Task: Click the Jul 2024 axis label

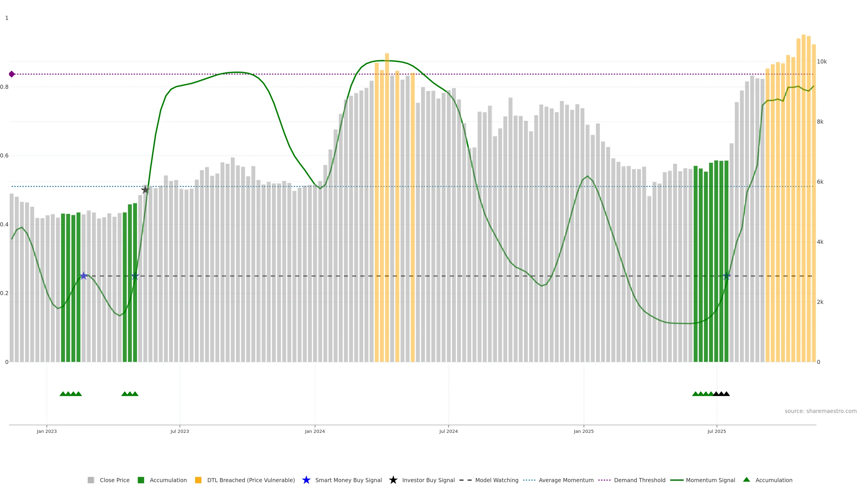Action: coord(448,431)
